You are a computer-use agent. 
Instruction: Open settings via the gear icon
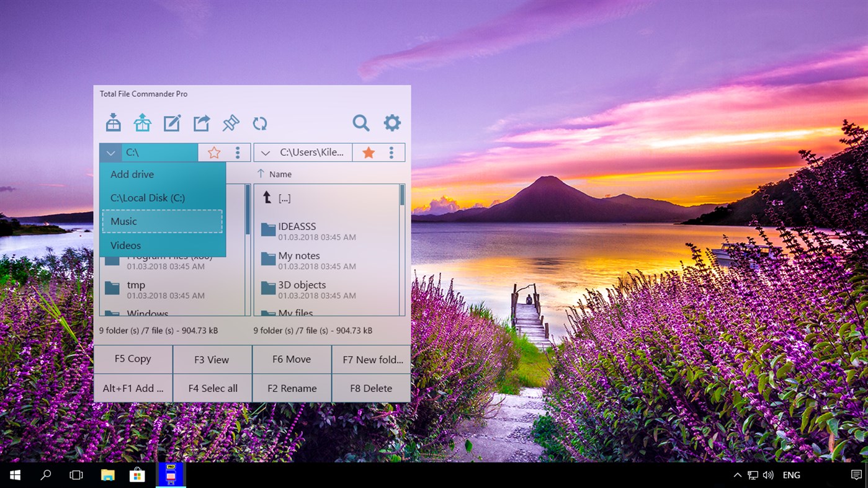click(392, 122)
